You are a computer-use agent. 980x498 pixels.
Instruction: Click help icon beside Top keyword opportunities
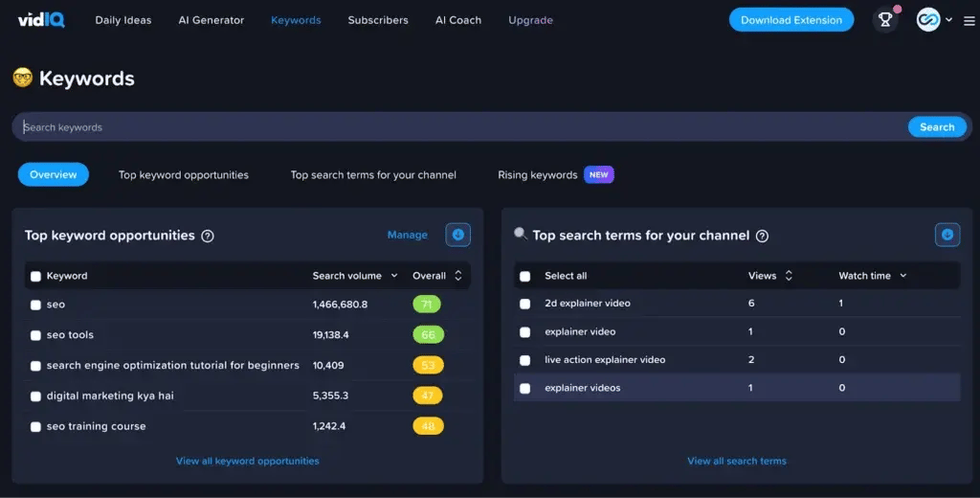click(x=208, y=236)
